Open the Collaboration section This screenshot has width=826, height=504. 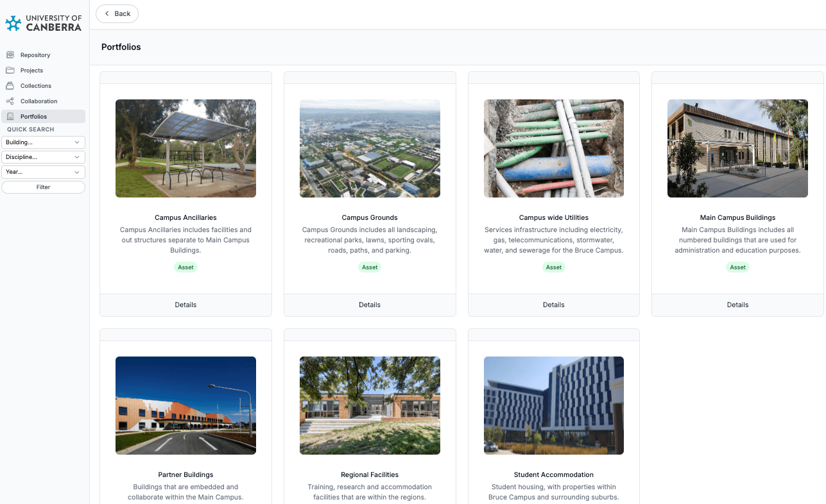click(x=44, y=101)
